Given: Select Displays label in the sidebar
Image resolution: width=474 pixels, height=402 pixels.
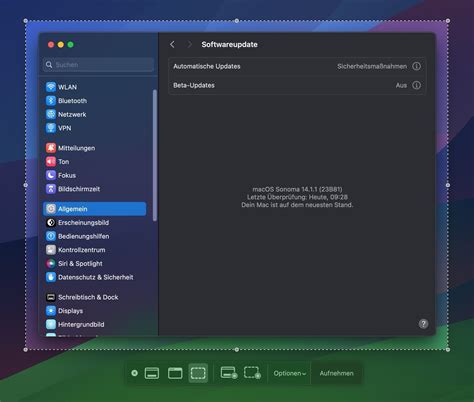Looking at the screenshot, I should pos(70,311).
